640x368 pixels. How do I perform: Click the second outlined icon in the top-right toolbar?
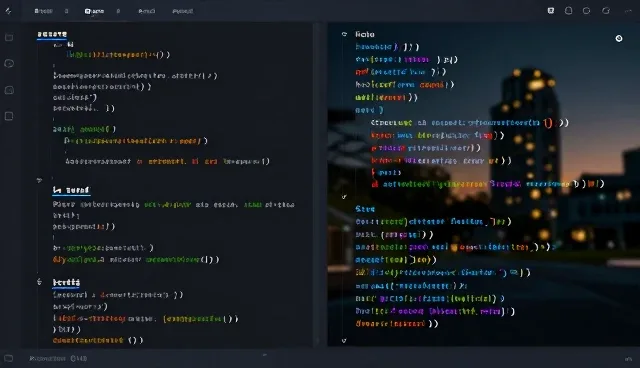[x=568, y=11]
